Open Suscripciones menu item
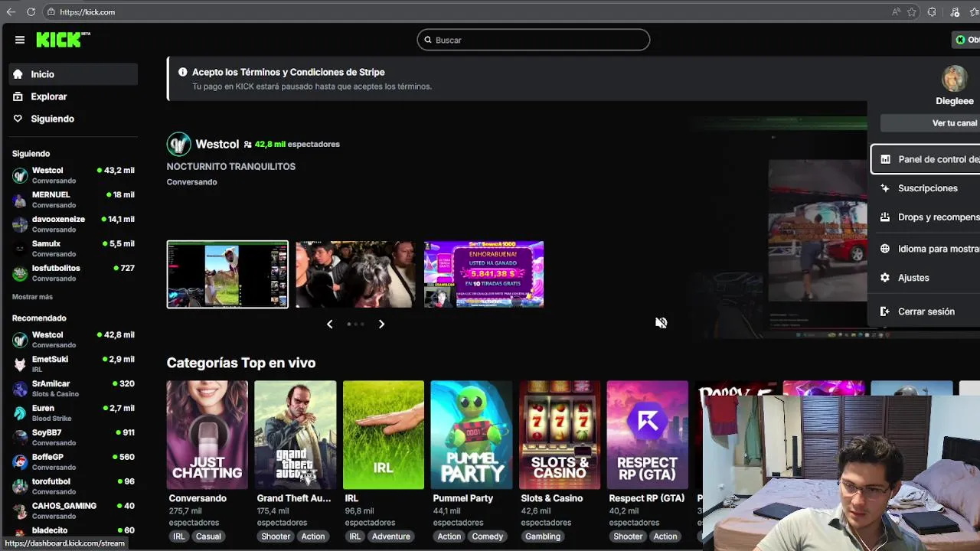This screenshot has height=551, width=980. [926, 188]
